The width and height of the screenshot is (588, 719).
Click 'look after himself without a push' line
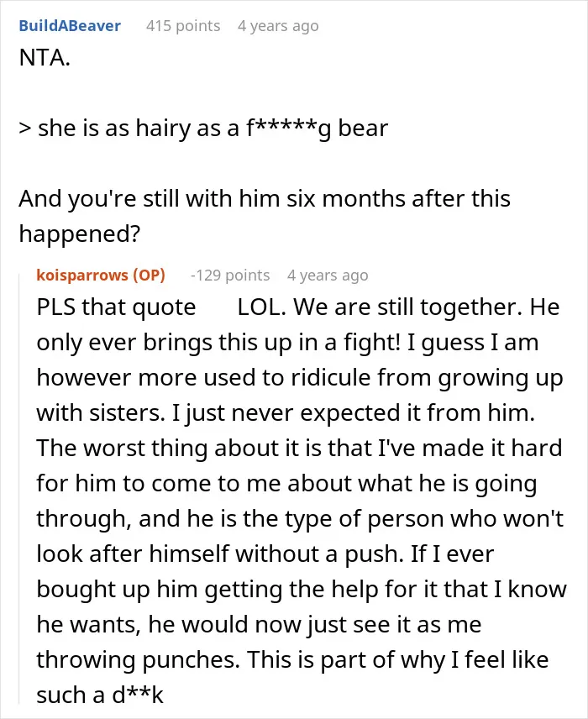point(265,554)
